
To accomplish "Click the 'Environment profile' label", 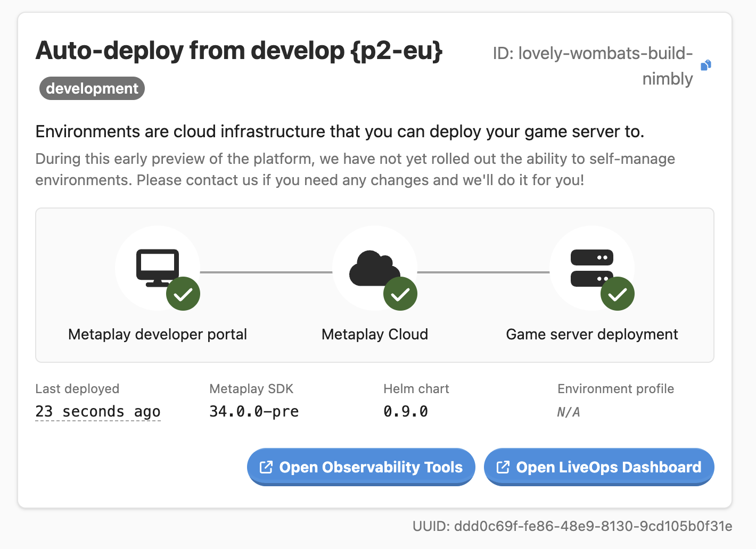I will pyautogui.click(x=615, y=389).
